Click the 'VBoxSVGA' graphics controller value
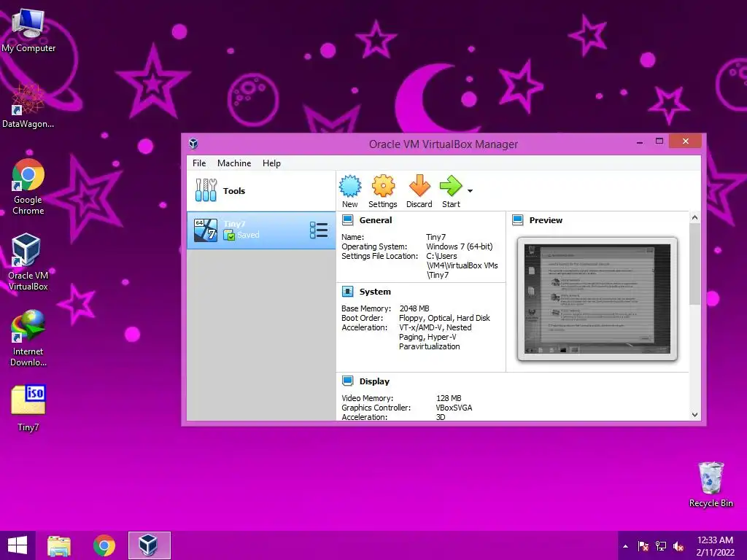Viewport: 747px width, 560px height. click(x=454, y=408)
